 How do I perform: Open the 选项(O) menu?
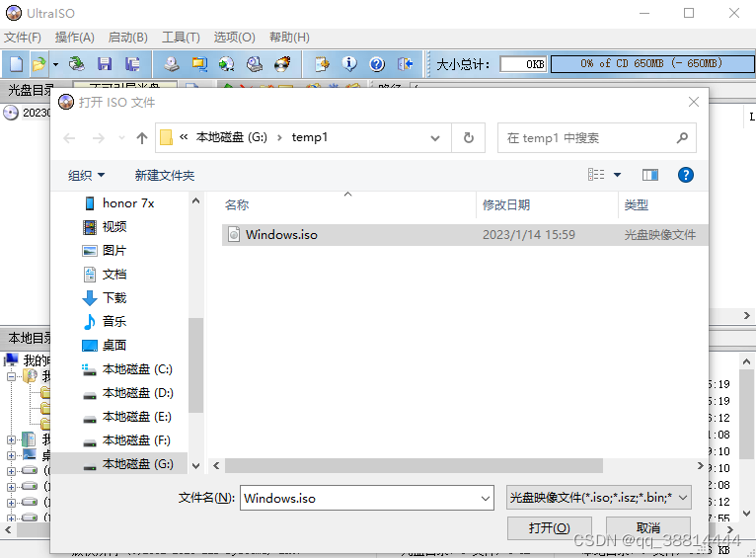tap(234, 38)
